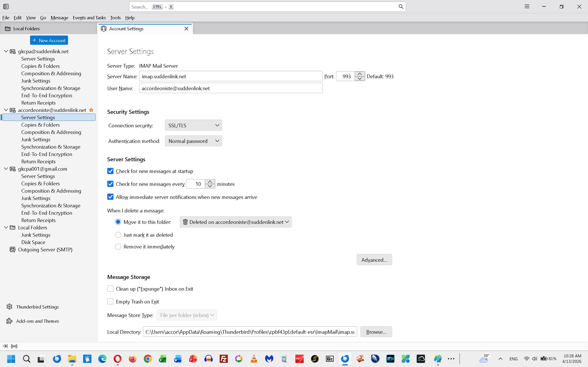Click the online status radio icon in status bar

pos(14,346)
